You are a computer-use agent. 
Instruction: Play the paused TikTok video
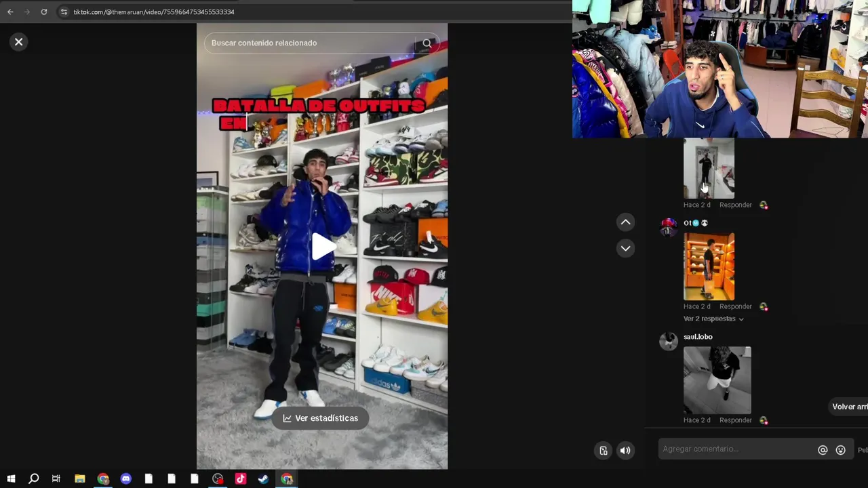click(x=323, y=246)
